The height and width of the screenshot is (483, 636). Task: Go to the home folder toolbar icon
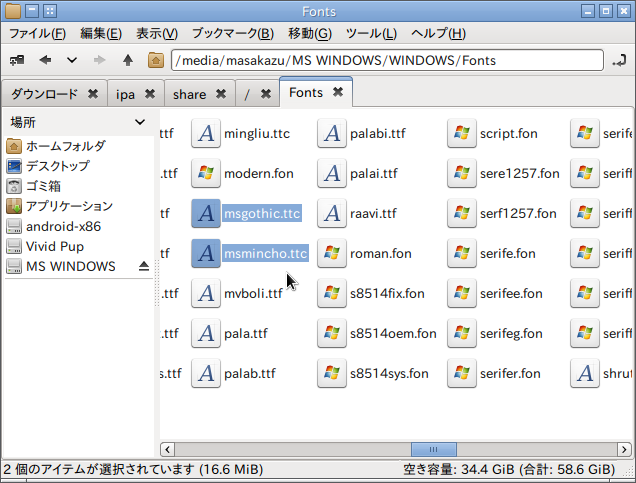click(156, 60)
